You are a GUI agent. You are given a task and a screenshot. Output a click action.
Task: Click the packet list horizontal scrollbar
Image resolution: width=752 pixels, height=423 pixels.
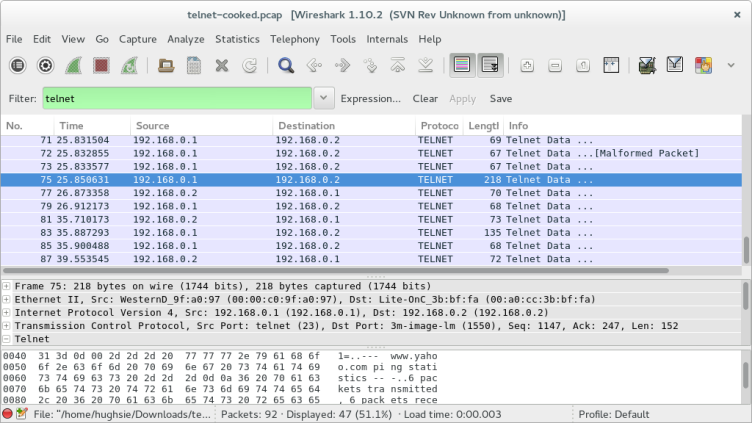[336, 270]
